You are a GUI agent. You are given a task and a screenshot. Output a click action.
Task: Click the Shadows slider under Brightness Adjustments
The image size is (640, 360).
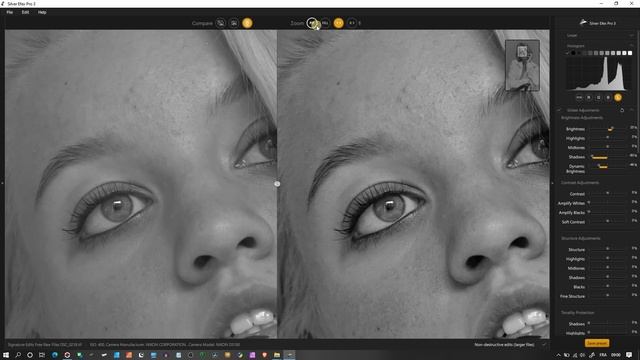tap(608, 157)
